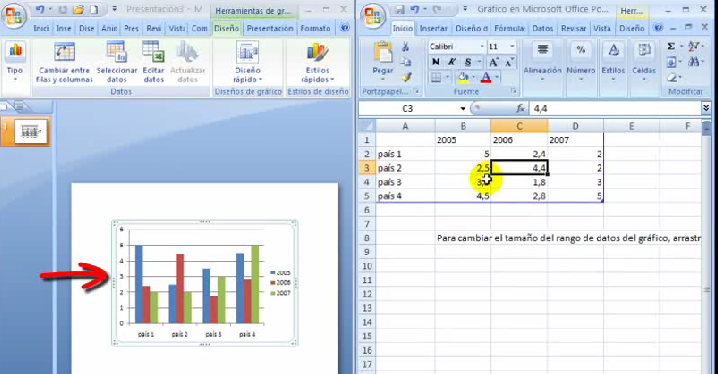This screenshot has width=718, height=374.
Task: Click the Excel Office button orb
Action: pos(373,16)
